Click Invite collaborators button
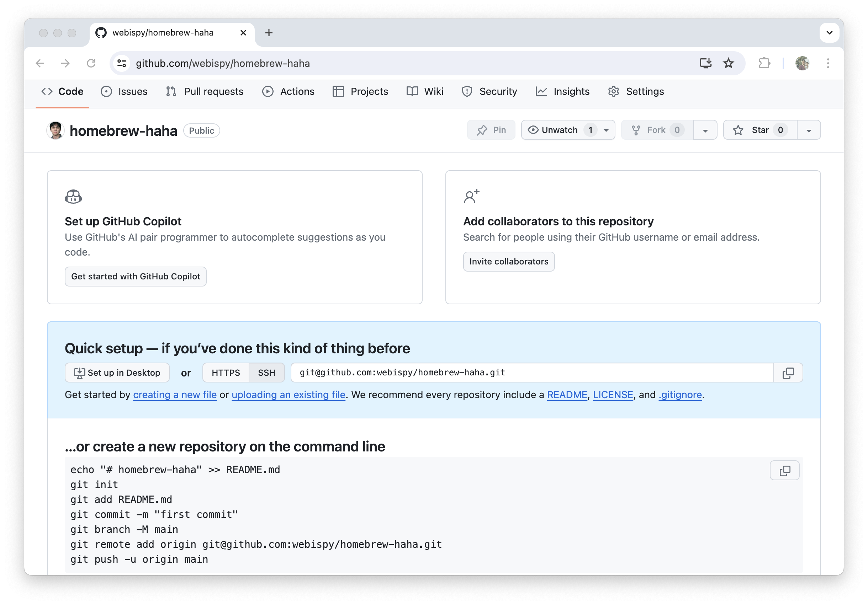Screen dimensions: 868x605 (509, 261)
